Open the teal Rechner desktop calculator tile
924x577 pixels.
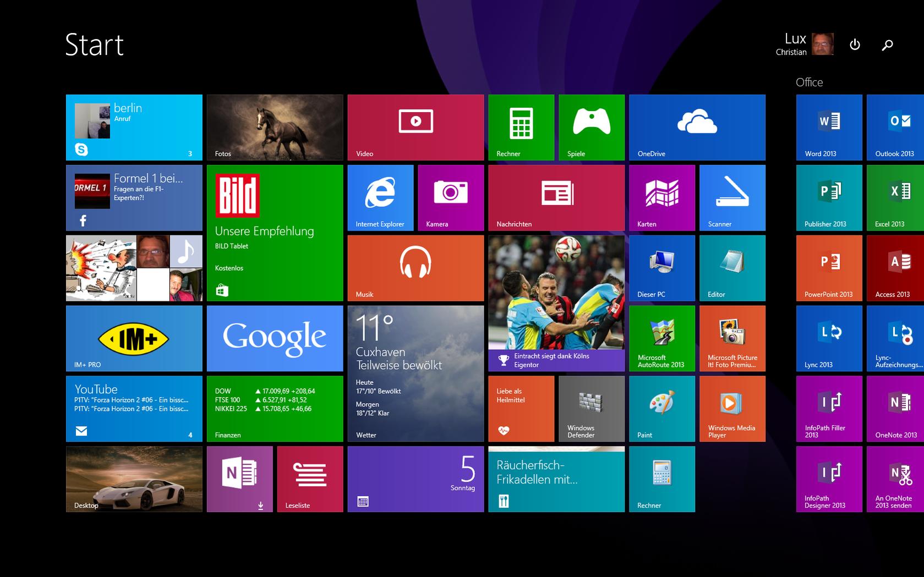[663, 480]
